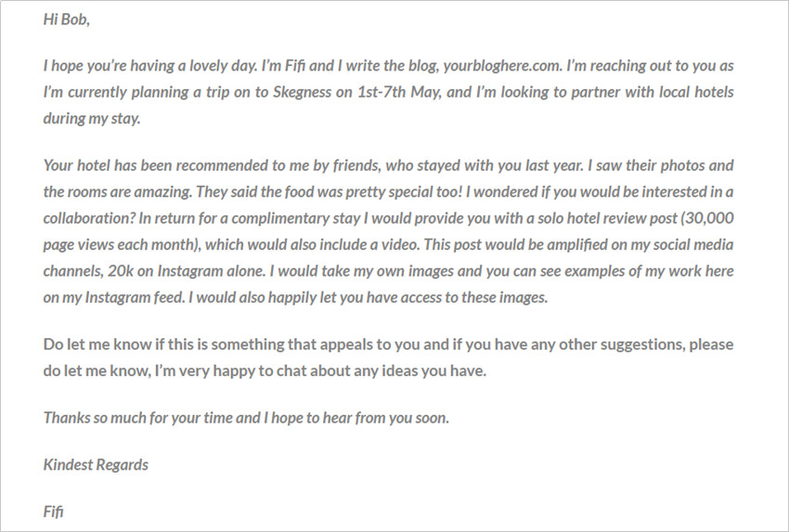Click 'Do let me know' paragraph start
Image resolution: width=789 pixels, height=532 pixels.
pyautogui.click(x=97, y=344)
